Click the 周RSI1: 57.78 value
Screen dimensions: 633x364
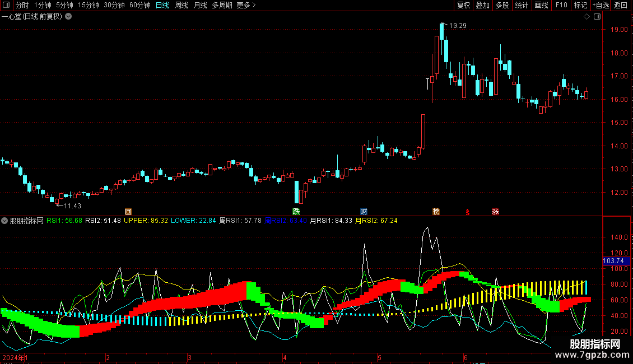coord(240,221)
